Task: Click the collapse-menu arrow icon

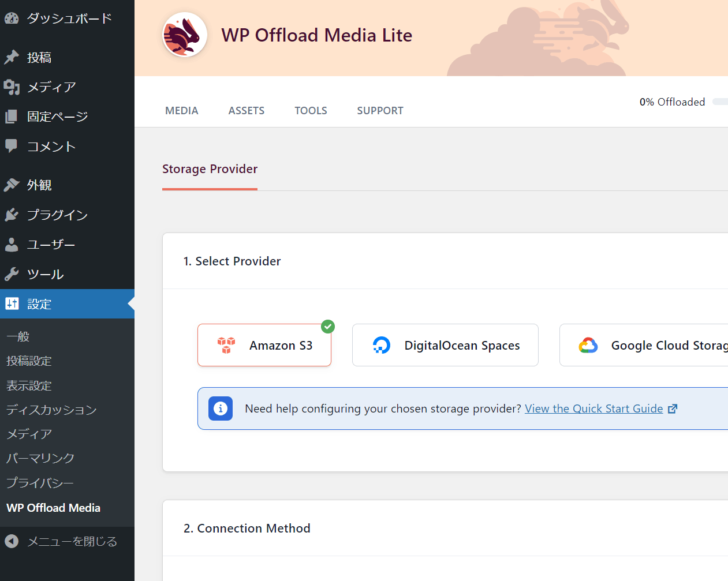Action: coord(12,541)
